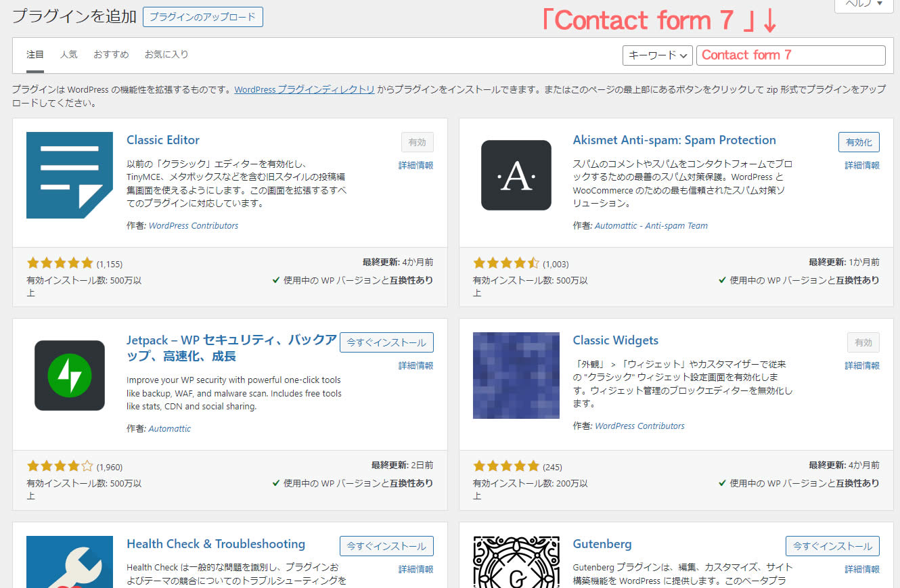
Task: Open WordPress Contributors author link for Classic Editor
Action: (194, 226)
